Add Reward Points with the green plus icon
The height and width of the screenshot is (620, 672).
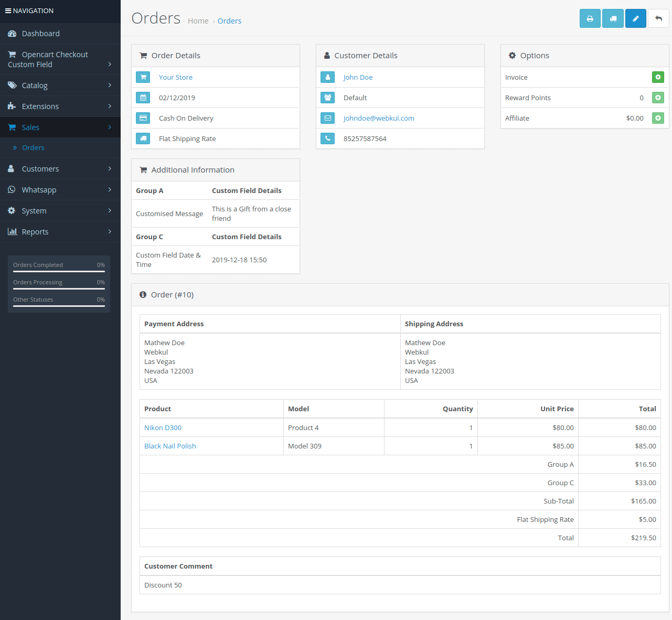click(x=658, y=98)
